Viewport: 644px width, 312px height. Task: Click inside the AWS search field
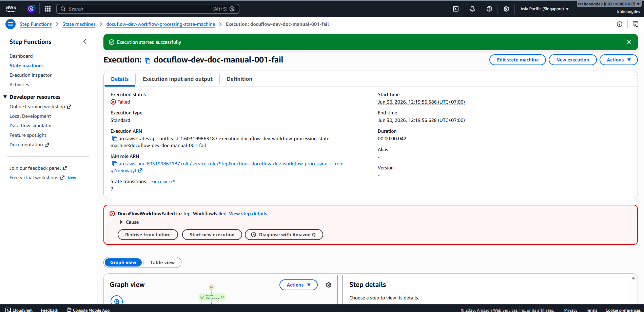click(x=148, y=9)
